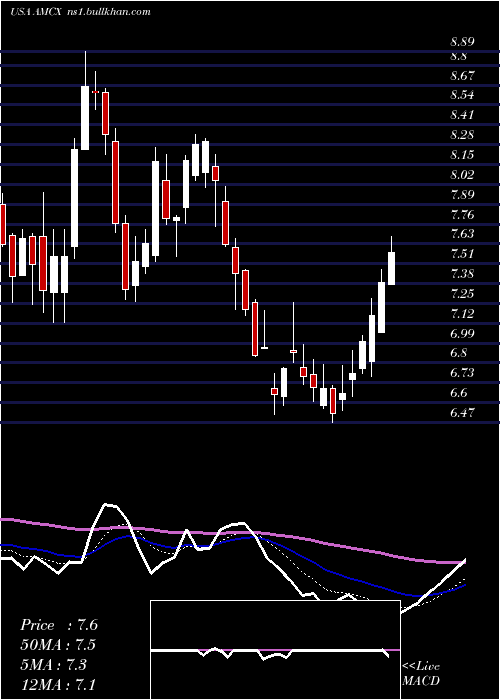The width and height of the screenshot is (500, 700).
Task: Select the 8.54 price axis label
Action: 462,95
